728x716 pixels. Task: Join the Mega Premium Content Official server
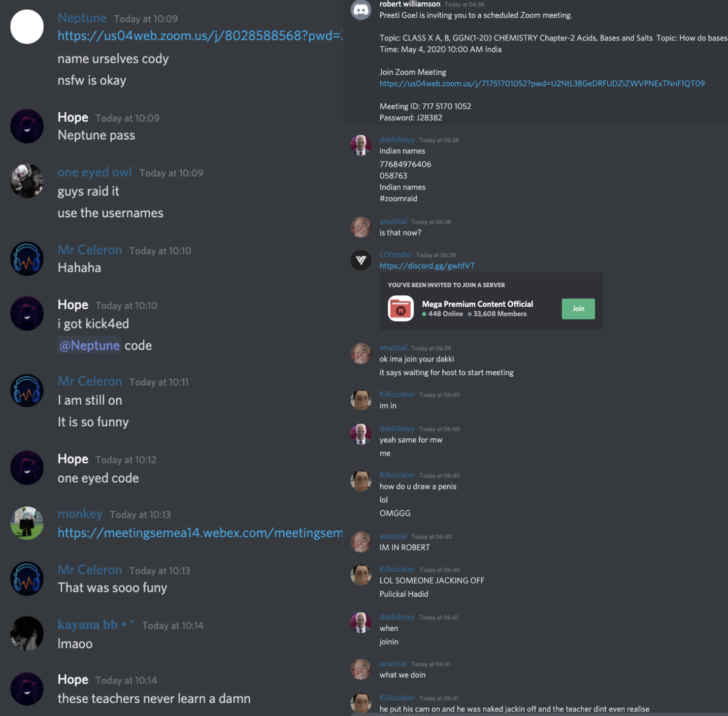coord(578,309)
